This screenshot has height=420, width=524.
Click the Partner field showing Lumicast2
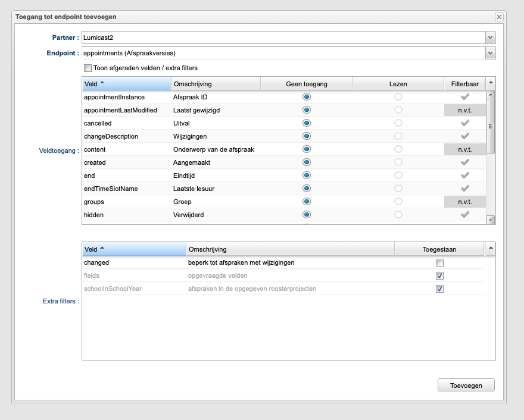click(x=283, y=37)
